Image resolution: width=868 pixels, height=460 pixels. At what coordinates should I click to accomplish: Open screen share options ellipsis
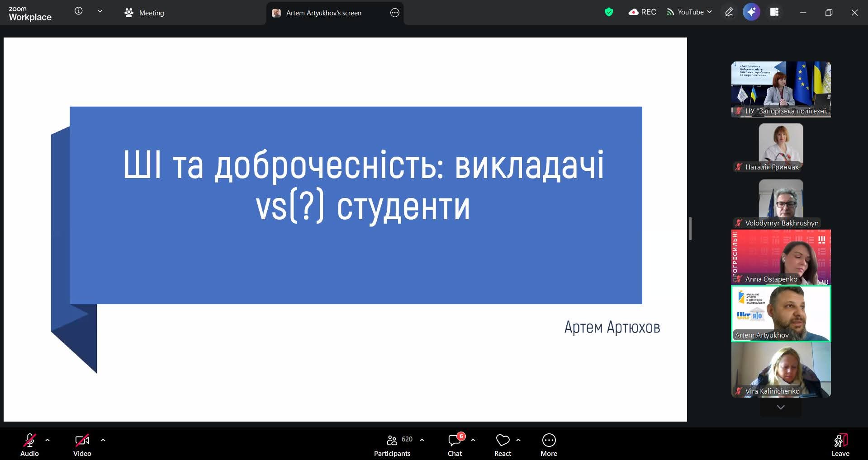(x=394, y=13)
